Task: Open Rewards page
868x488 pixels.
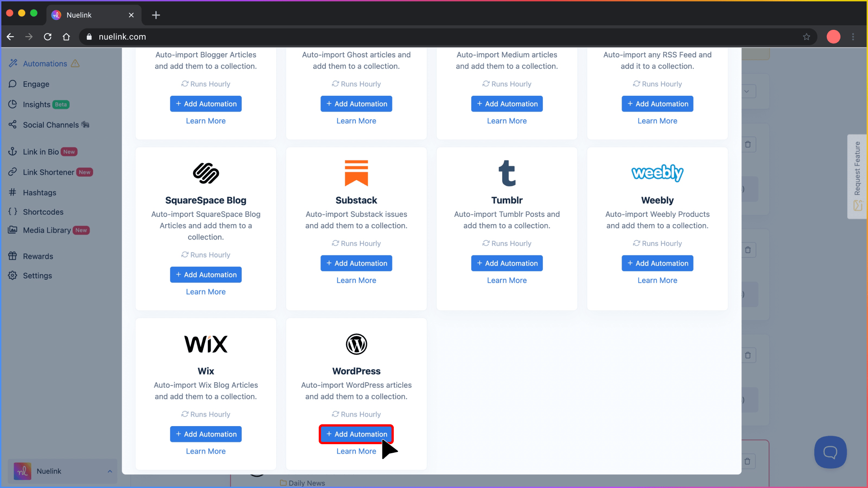Action: pyautogui.click(x=38, y=256)
